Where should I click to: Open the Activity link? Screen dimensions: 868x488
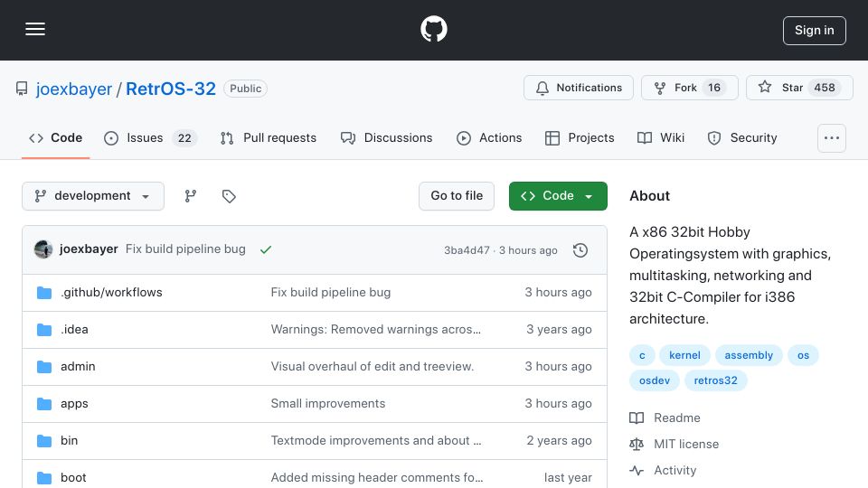pos(663,470)
